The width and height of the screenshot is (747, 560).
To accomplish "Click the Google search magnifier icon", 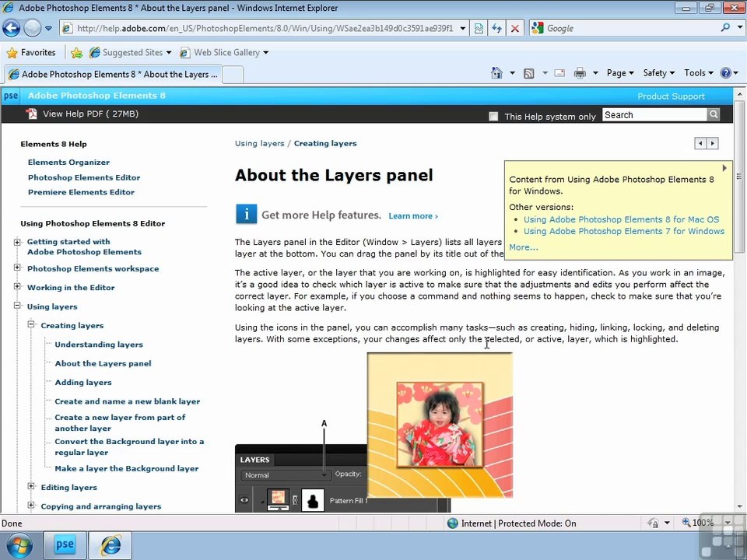I will [725, 28].
